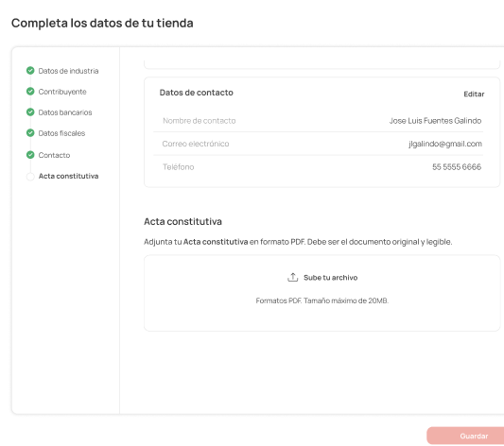Edit the Datos de contacto card
The width and height of the screenshot is (504, 446).
[x=474, y=94]
